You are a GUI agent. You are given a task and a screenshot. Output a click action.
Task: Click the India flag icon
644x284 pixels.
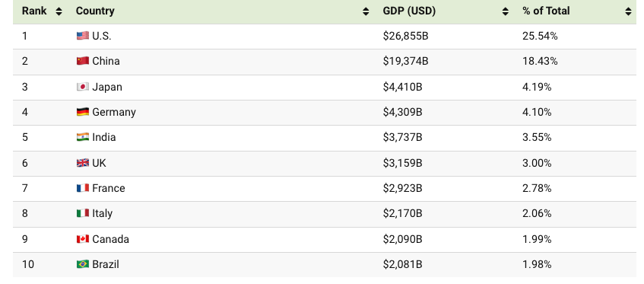[83, 137]
